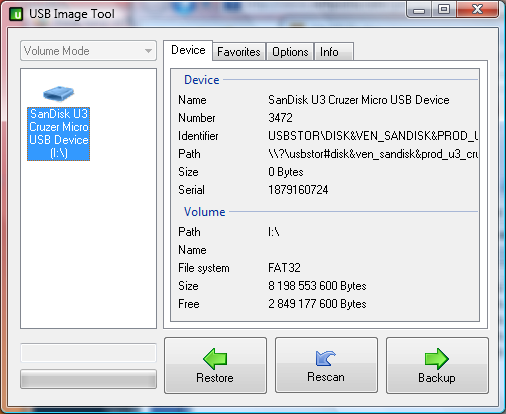Click the green USB Image Tool title bar icon

coord(16,14)
